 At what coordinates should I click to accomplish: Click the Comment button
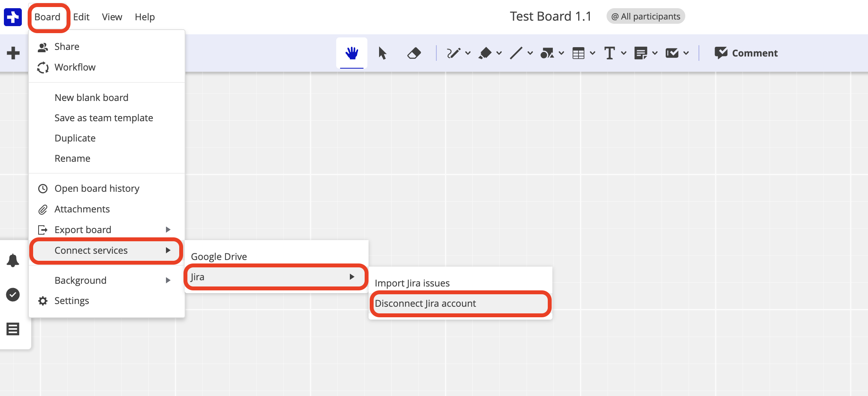[746, 53]
